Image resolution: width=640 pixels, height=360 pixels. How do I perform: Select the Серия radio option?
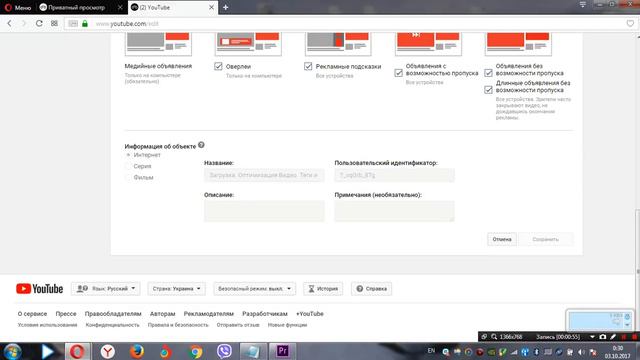[128, 166]
